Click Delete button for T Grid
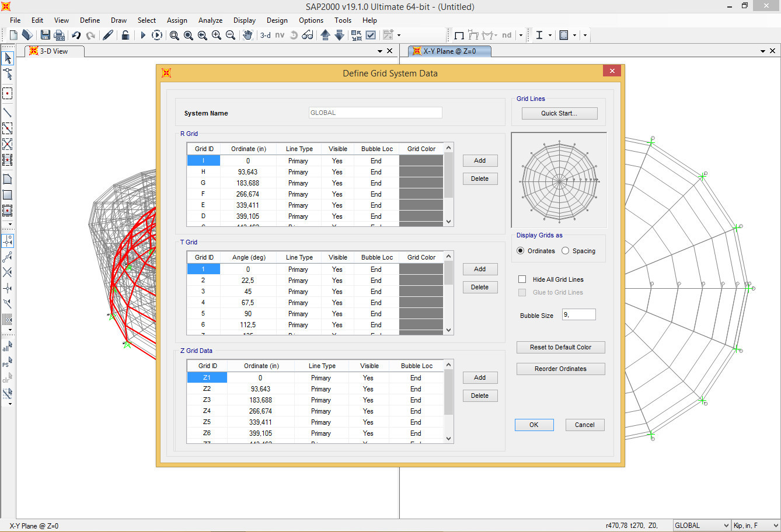 click(480, 287)
